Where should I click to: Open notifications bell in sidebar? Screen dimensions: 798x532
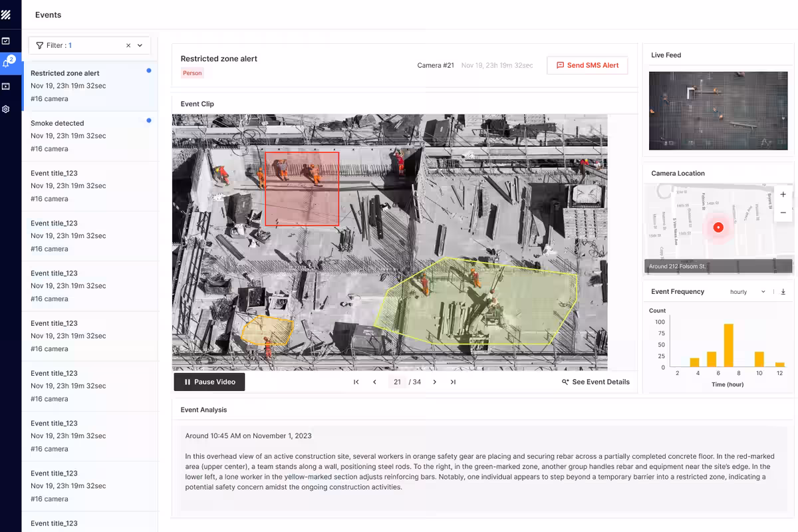(x=7, y=63)
